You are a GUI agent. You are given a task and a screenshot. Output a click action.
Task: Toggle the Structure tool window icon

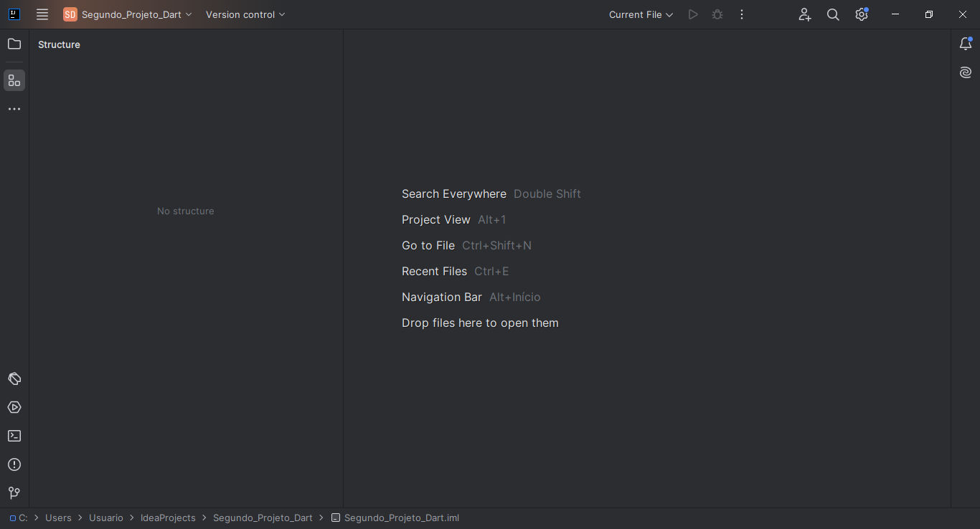pyautogui.click(x=14, y=80)
